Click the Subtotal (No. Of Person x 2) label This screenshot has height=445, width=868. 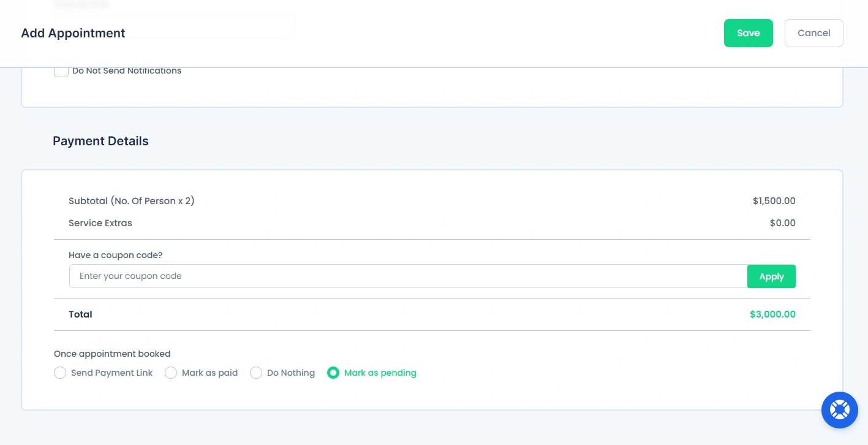[x=132, y=201]
